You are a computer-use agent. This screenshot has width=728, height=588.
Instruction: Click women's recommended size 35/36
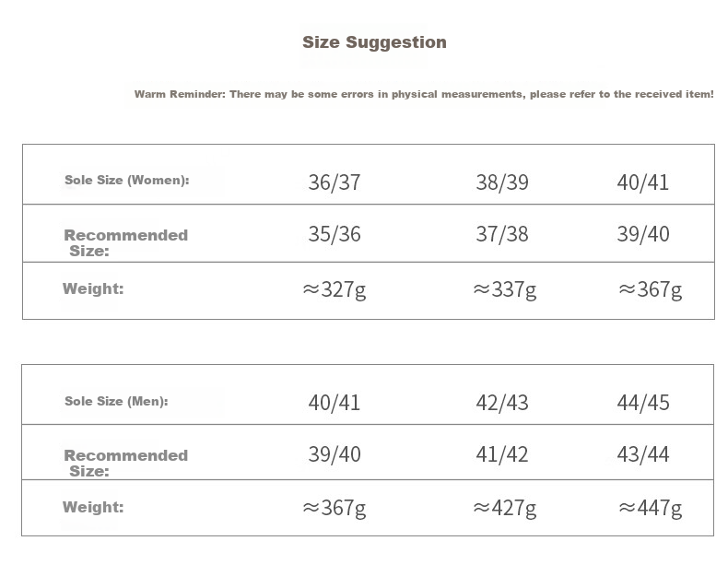(335, 233)
